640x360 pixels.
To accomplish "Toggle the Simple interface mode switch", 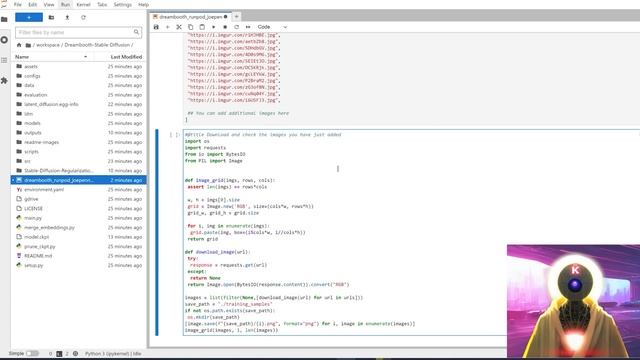I will click(x=32, y=353).
